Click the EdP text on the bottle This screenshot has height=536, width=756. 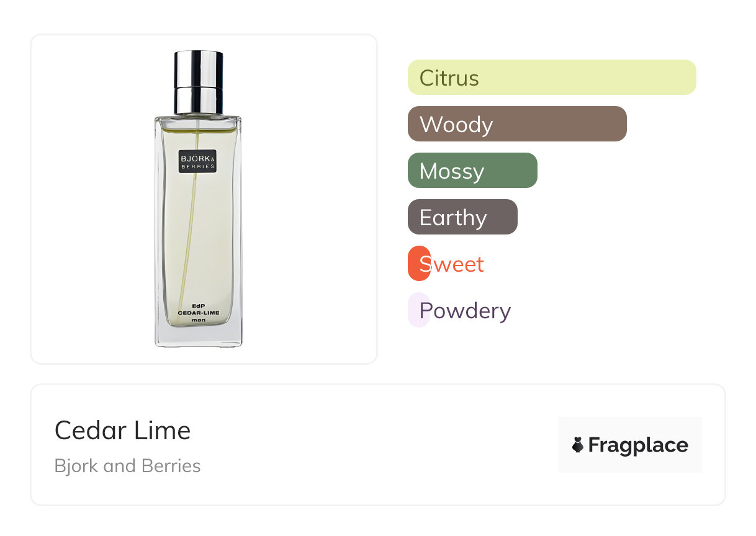pyautogui.click(x=198, y=305)
